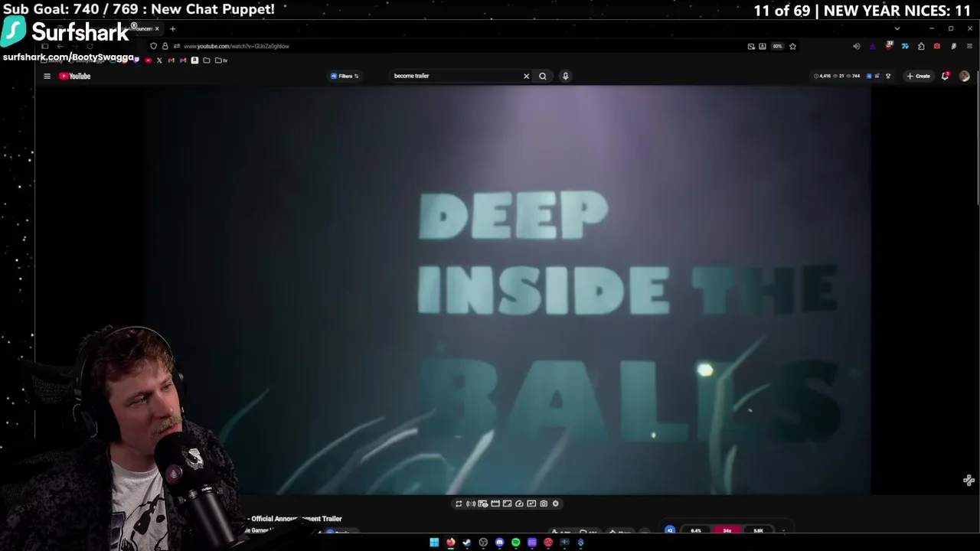Open Steam from the taskbar

pos(467,543)
